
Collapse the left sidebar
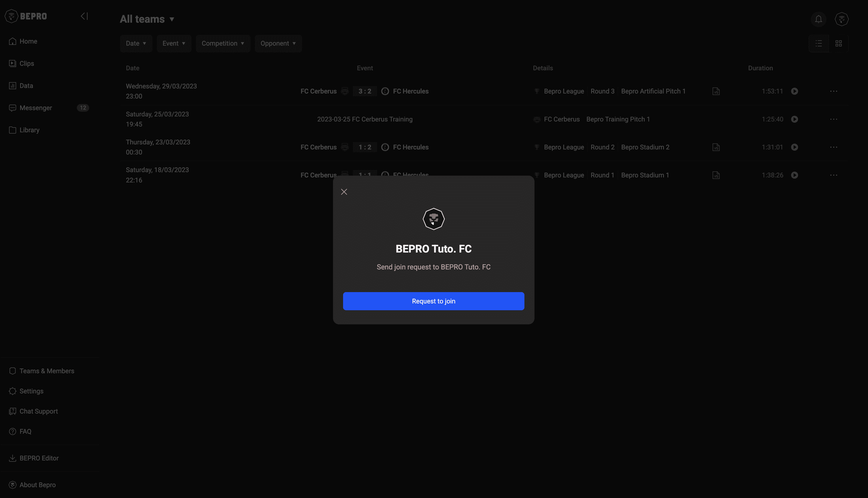pyautogui.click(x=84, y=16)
